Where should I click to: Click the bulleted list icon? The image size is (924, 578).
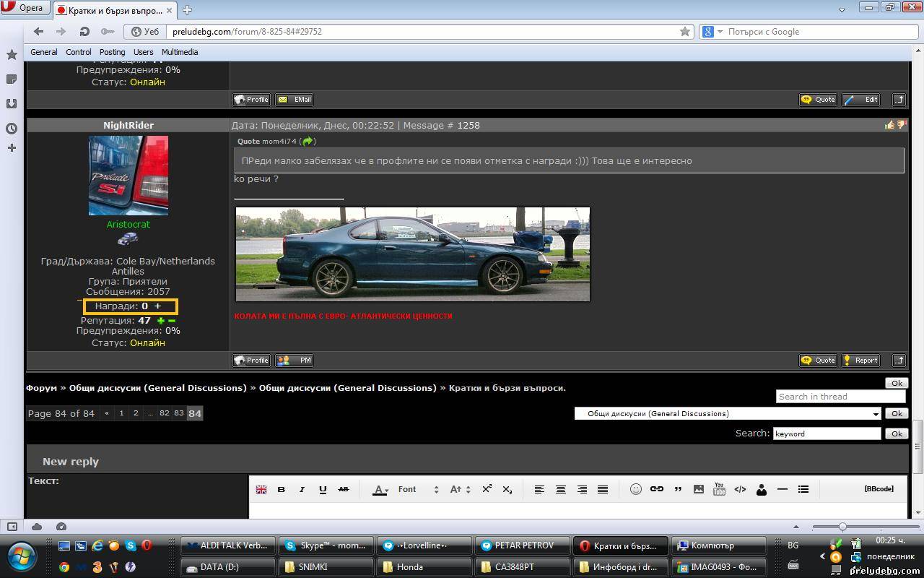pyautogui.click(x=803, y=489)
